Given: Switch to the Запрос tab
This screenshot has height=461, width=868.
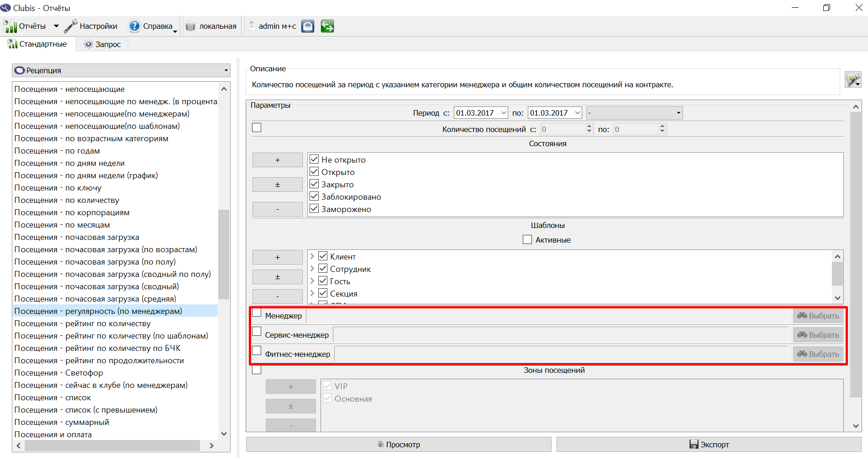Looking at the screenshot, I should [102, 44].
